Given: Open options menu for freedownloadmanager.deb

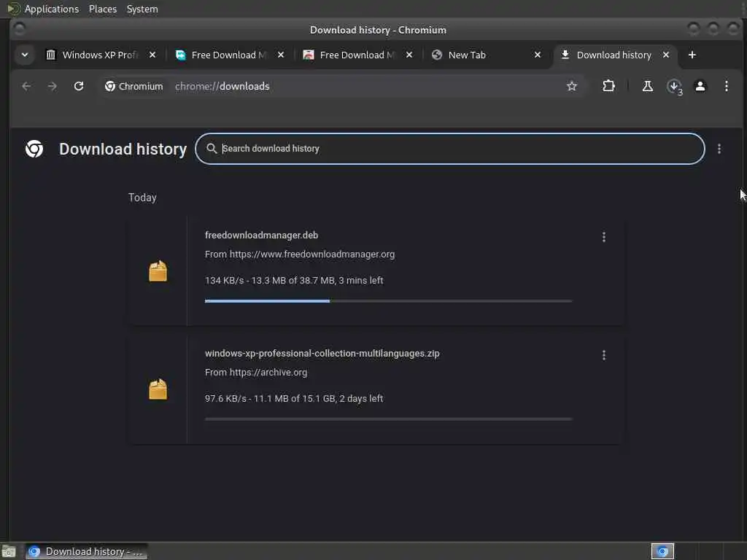Looking at the screenshot, I should pyautogui.click(x=604, y=237).
